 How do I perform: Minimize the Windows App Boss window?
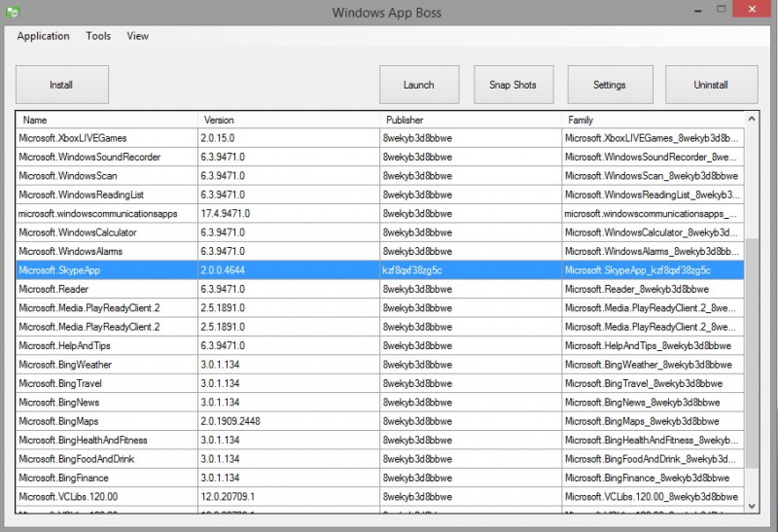[x=698, y=10]
